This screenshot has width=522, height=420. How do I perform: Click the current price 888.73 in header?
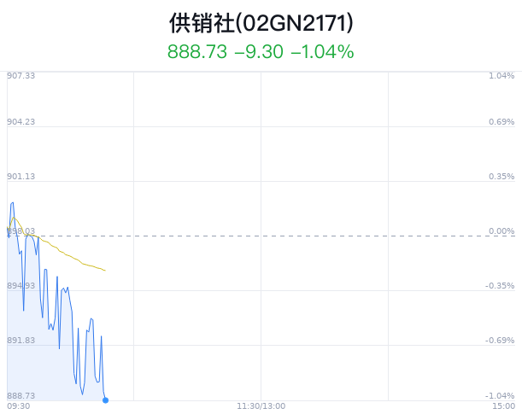tap(197, 52)
